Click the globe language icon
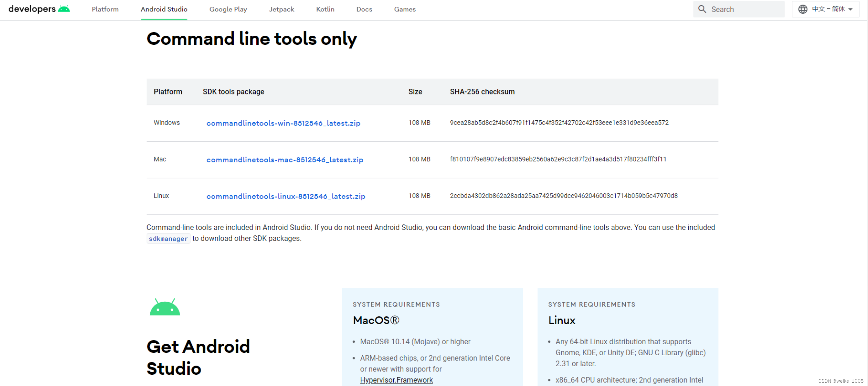This screenshot has width=868, height=386. tap(803, 9)
